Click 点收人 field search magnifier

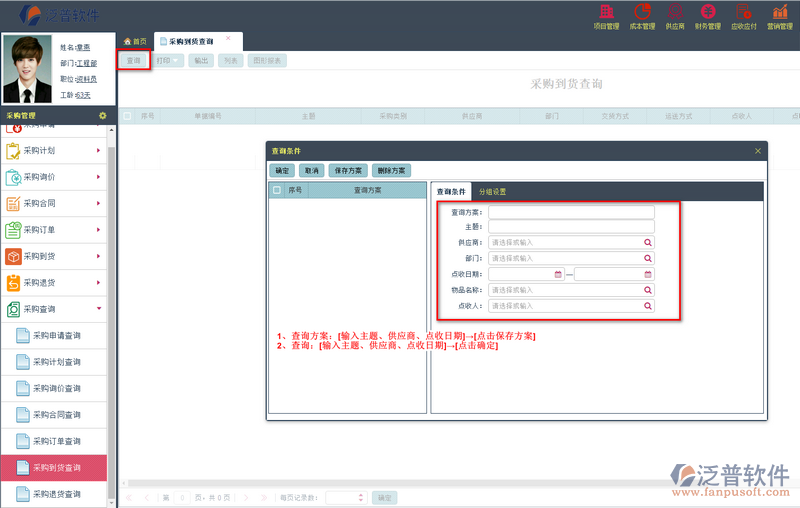coord(647,306)
